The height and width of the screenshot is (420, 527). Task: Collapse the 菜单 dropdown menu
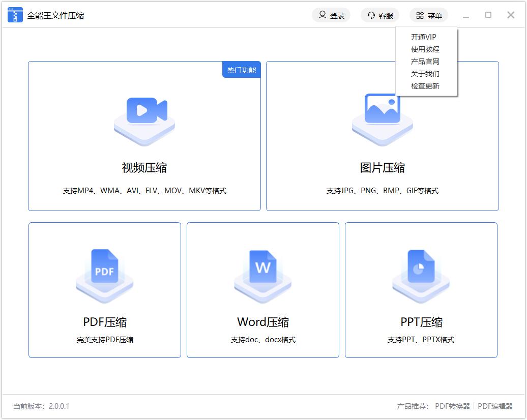pyautogui.click(x=428, y=15)
